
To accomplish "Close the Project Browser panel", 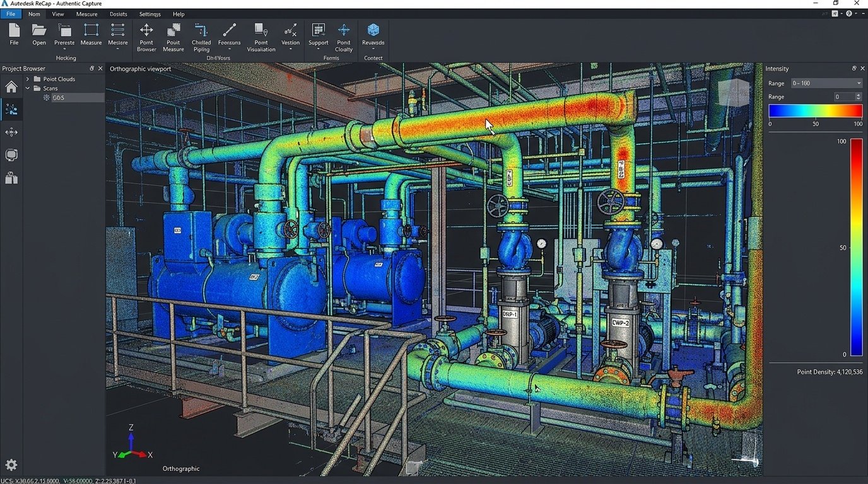I will (100, 68).
